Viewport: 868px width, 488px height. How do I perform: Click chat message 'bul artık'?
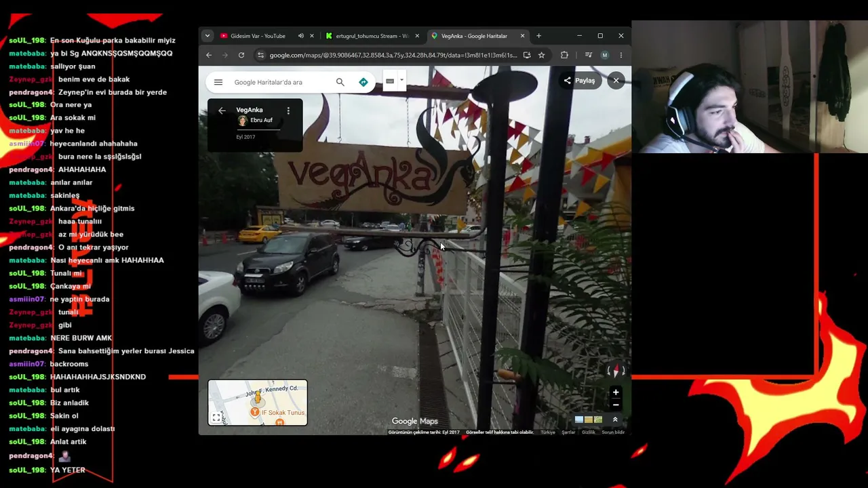coord(65,390)
